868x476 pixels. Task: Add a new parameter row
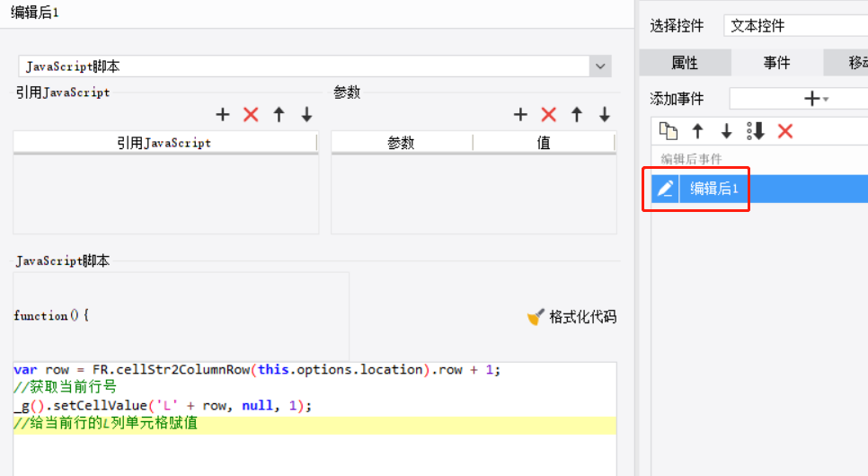tap(520, 115)
